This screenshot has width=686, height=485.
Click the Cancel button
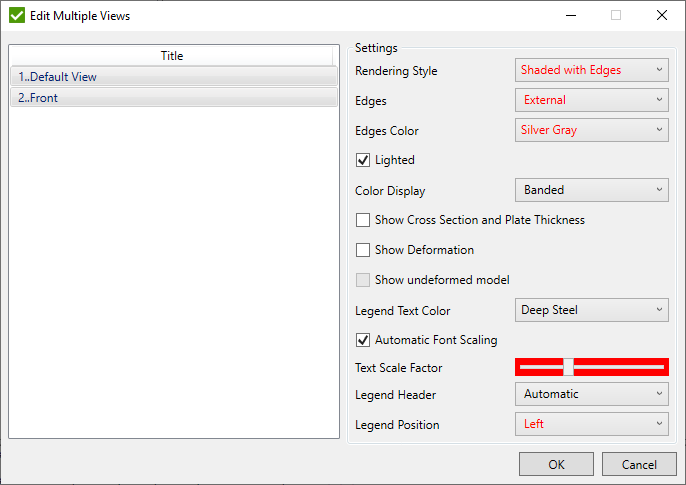tap(639, 464)
